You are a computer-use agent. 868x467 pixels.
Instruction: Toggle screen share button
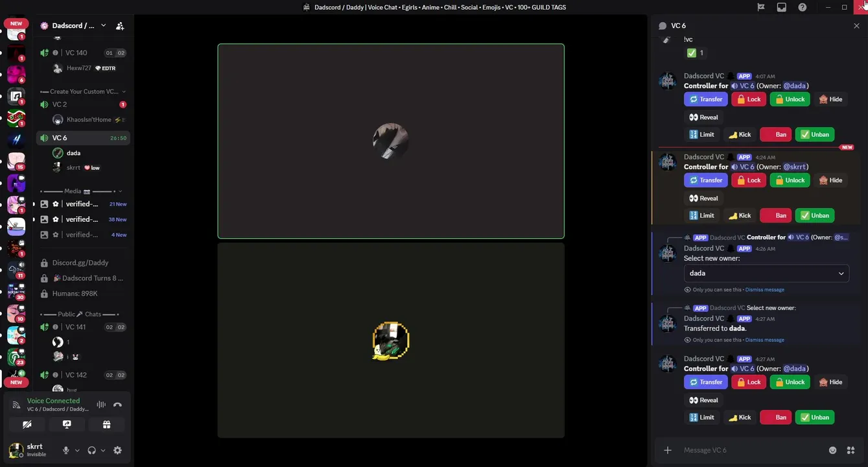[x=67, y=425]
